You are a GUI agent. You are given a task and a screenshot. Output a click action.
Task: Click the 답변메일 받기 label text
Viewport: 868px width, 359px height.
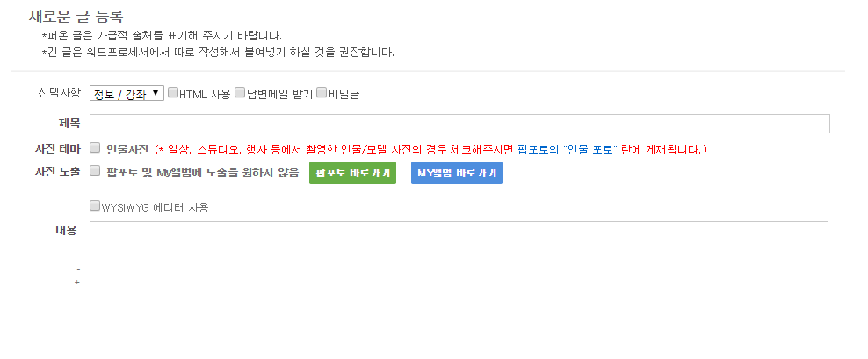click(x=279, y=95)
